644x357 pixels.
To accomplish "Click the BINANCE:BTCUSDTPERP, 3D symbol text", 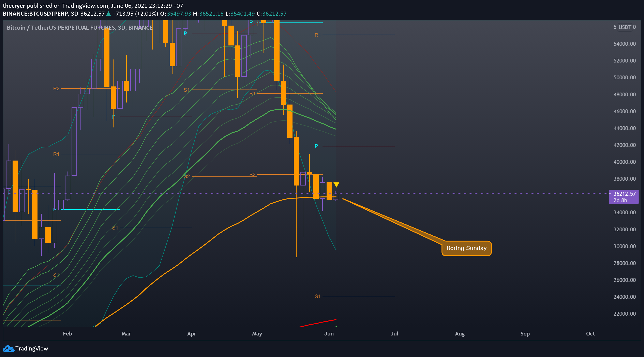I will click(x=40, y=14).
